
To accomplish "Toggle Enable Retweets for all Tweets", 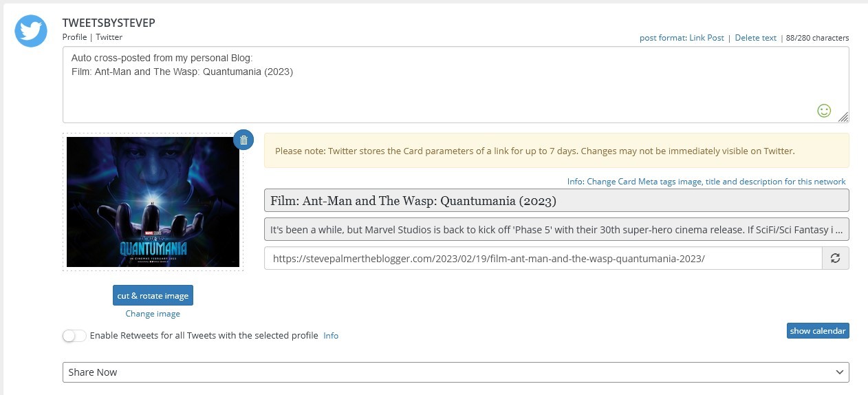I will [74, 336].
